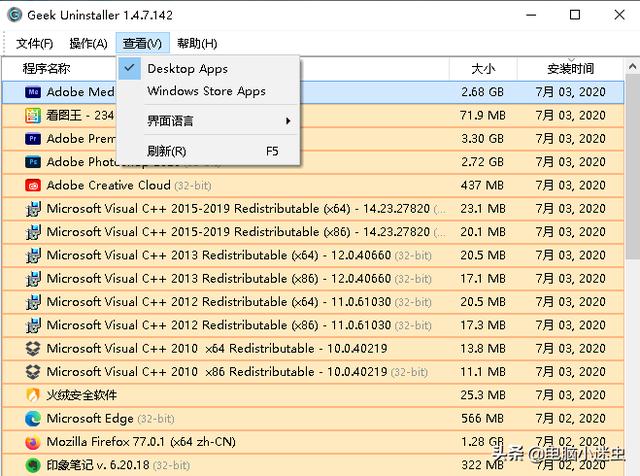Select 印象笔记 v. 6.20.18 entry
Viewport: 640px width, 476px height.
[313, 465]
